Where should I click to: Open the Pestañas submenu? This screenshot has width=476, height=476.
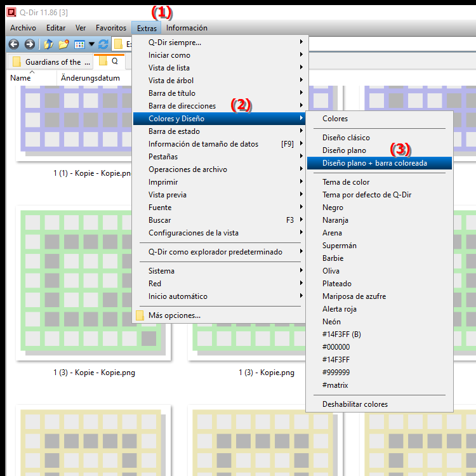coord(219,157)
